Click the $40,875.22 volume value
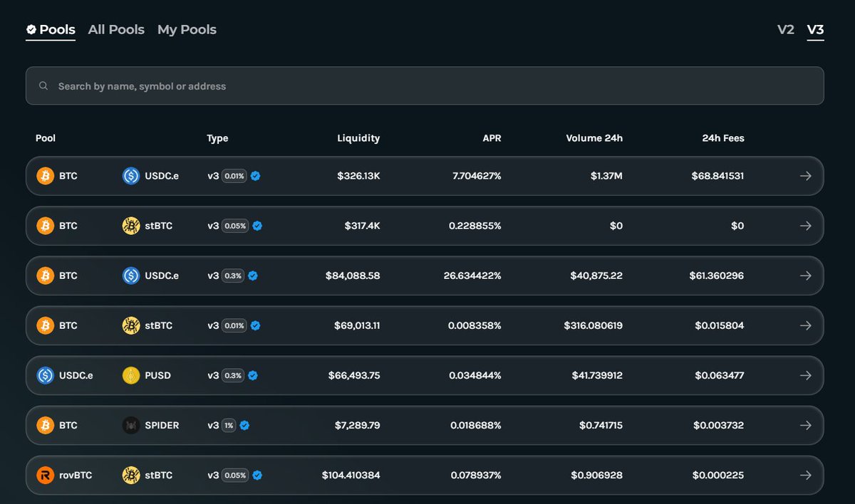Screen dimensions: 855x504 [x=596, y=275]
